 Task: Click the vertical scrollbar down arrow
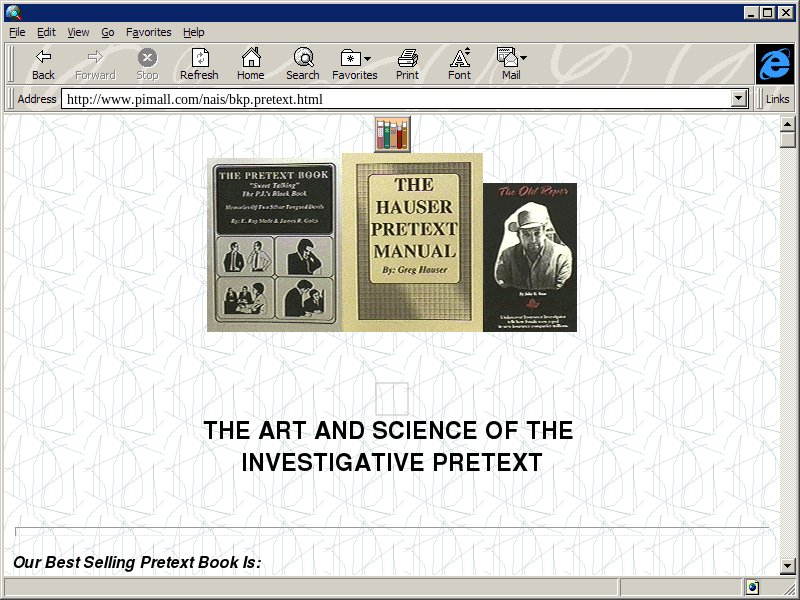pyautogui.click(x=788, y=566)
